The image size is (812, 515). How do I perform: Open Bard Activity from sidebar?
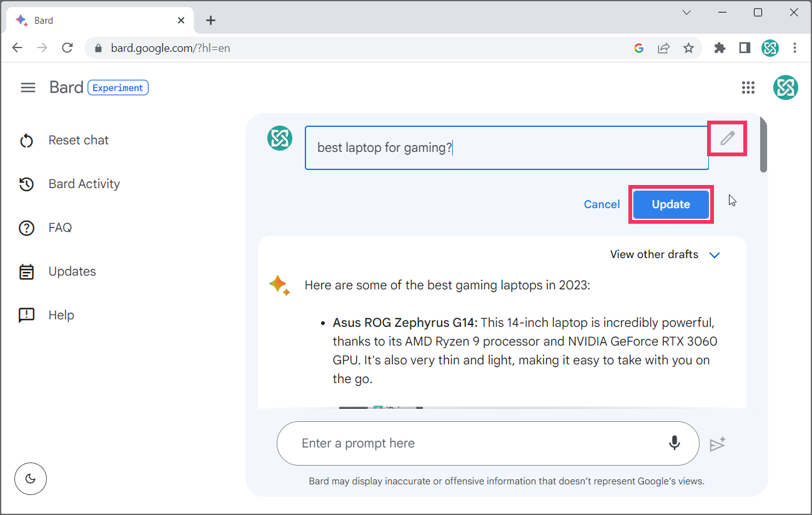84,184
